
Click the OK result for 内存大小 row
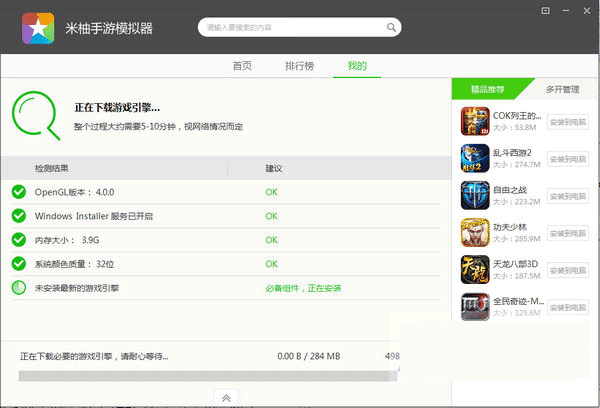click(271, 240)
